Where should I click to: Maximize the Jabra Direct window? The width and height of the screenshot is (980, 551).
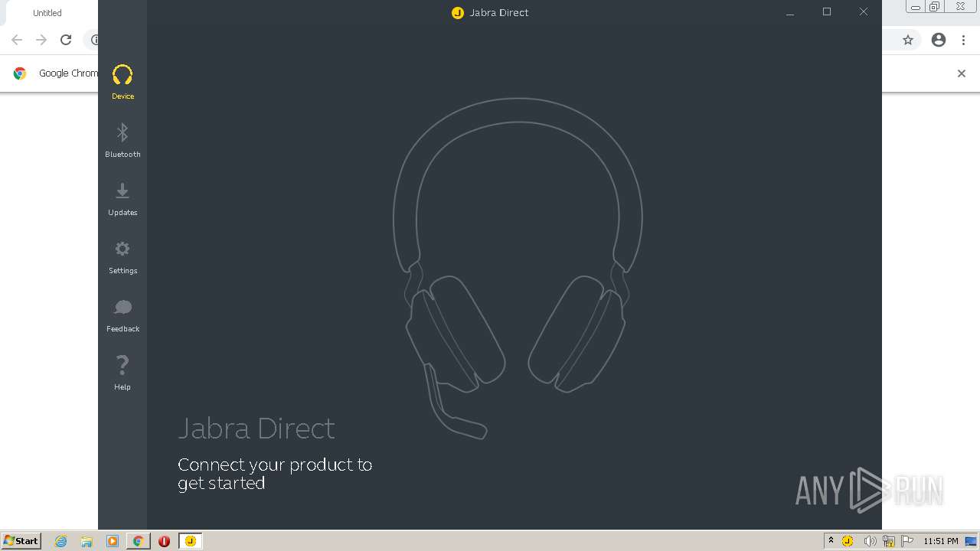[827, 12]
